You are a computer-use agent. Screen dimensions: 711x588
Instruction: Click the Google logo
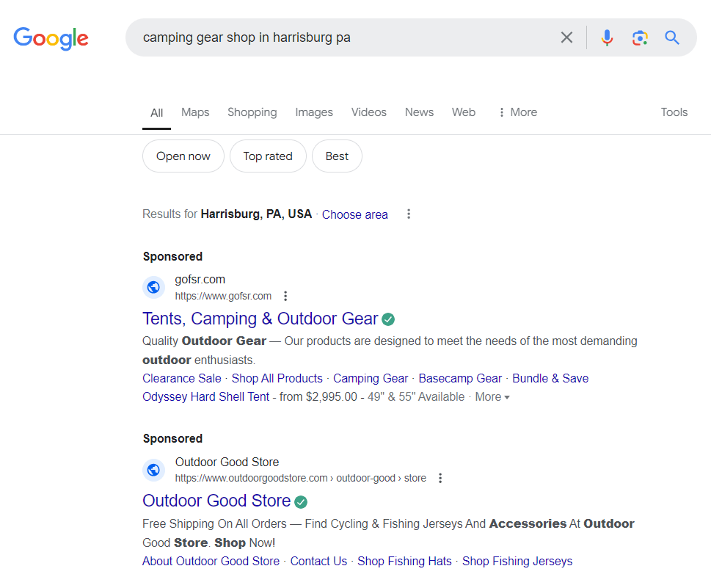point(51,38)
